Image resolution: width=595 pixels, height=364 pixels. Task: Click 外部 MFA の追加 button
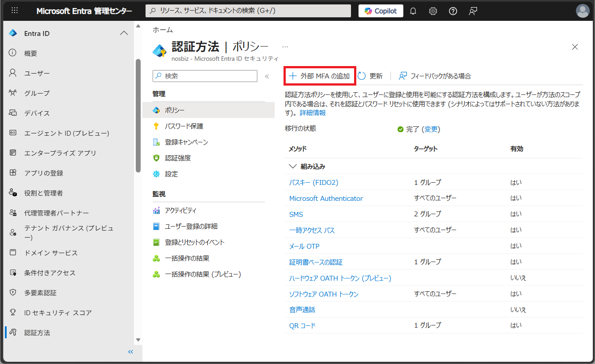click(x=319, y=76)
